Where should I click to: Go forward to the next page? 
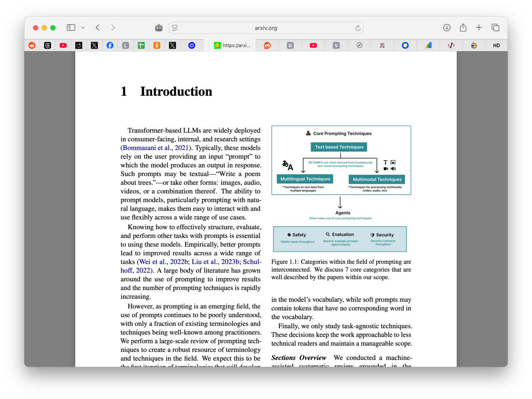click(x=113, y=28)
